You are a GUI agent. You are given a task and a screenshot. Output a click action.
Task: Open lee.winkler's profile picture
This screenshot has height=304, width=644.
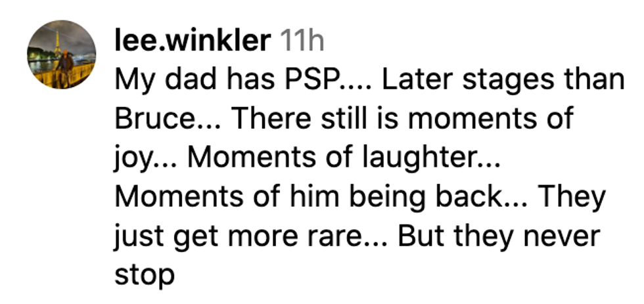pyautogui.click(x=61, y=54)
